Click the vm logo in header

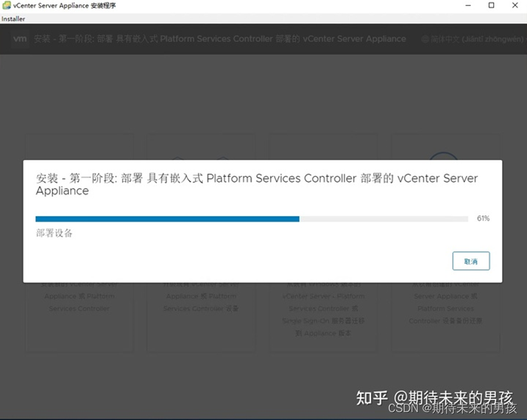20,39
